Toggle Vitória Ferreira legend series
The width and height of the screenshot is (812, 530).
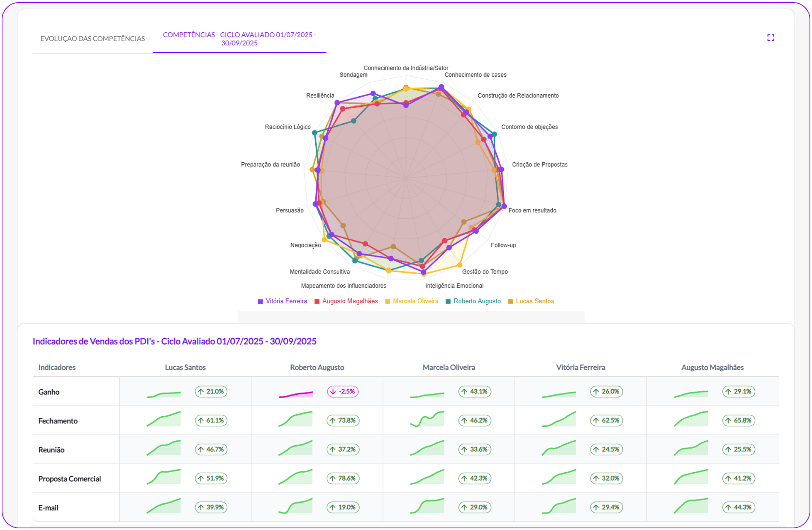pyautogui.click(x=286, y=301)
